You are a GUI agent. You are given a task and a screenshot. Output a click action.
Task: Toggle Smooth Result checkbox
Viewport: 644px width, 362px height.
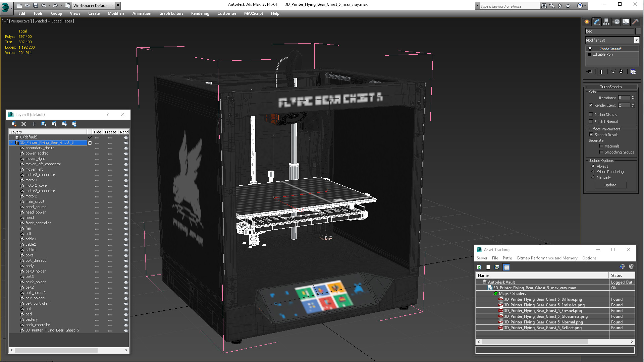[591, 135]
